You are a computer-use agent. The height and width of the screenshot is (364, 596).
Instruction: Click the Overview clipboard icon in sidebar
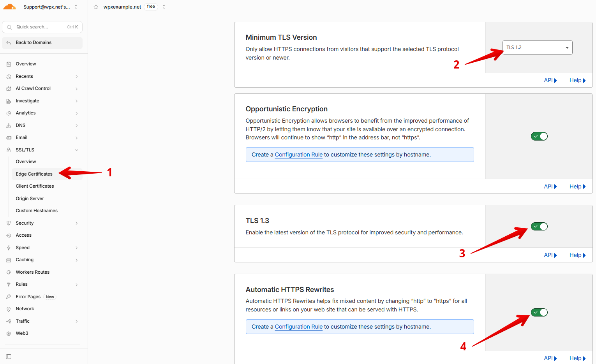click(x=9, y=64)
